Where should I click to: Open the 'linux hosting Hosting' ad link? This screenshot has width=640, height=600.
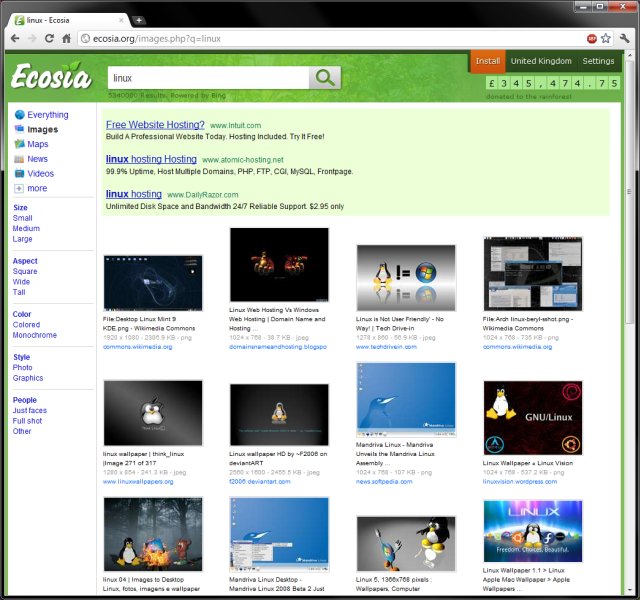click(x=151, y=159)
